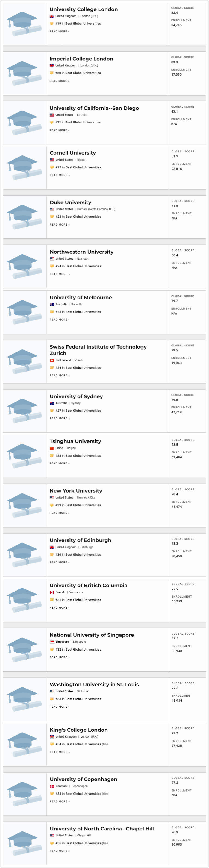Click ranking badge icon beside #21 ranking
The width and height of the screenshot is (209, 868).
[52, 122]
